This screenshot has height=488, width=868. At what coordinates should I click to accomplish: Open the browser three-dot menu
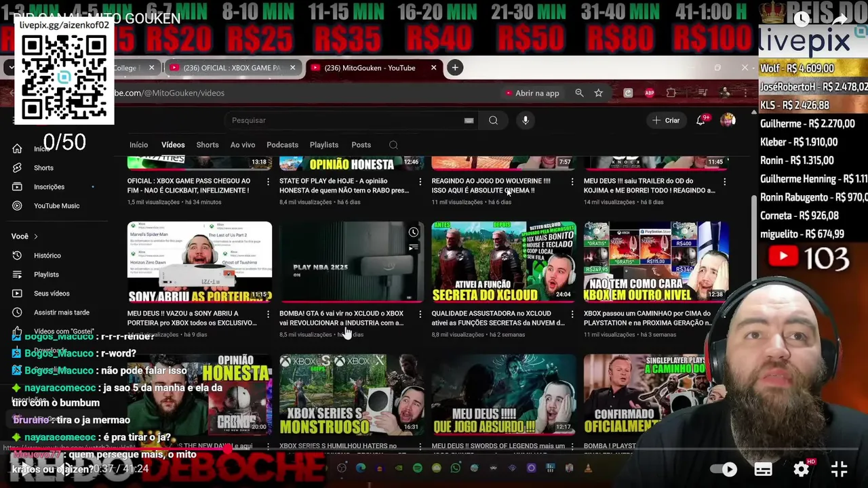click(745, 93)
